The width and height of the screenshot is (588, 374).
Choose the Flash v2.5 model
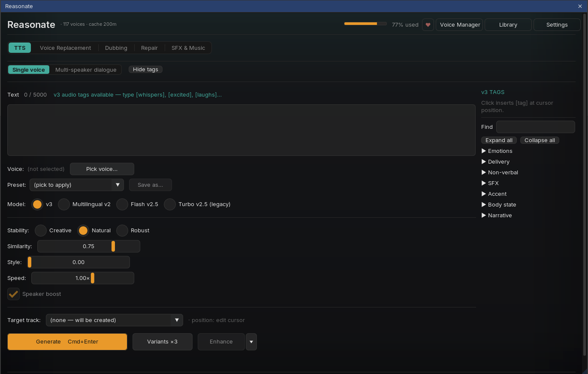tap(122, 204)
